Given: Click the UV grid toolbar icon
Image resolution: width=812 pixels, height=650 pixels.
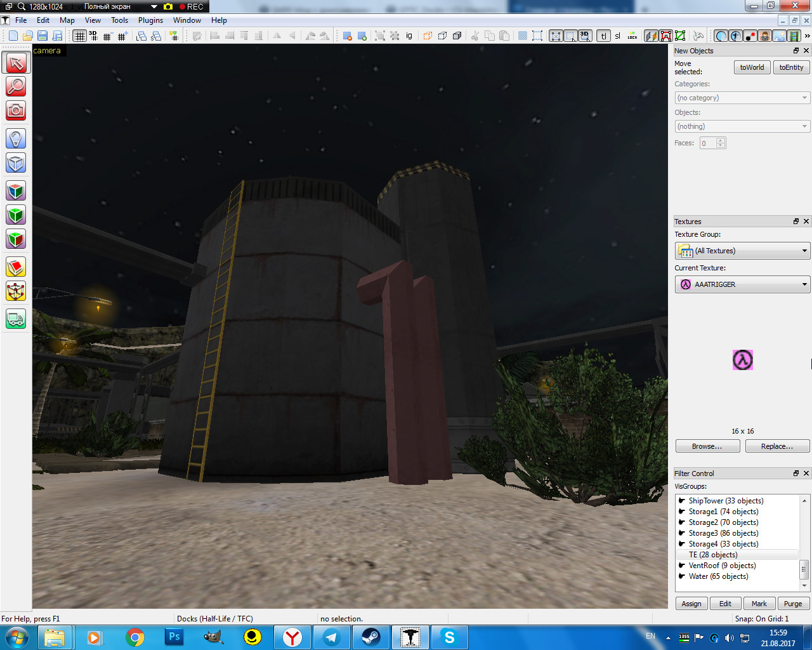Looking at the screenshot, I should click(174, 36).
